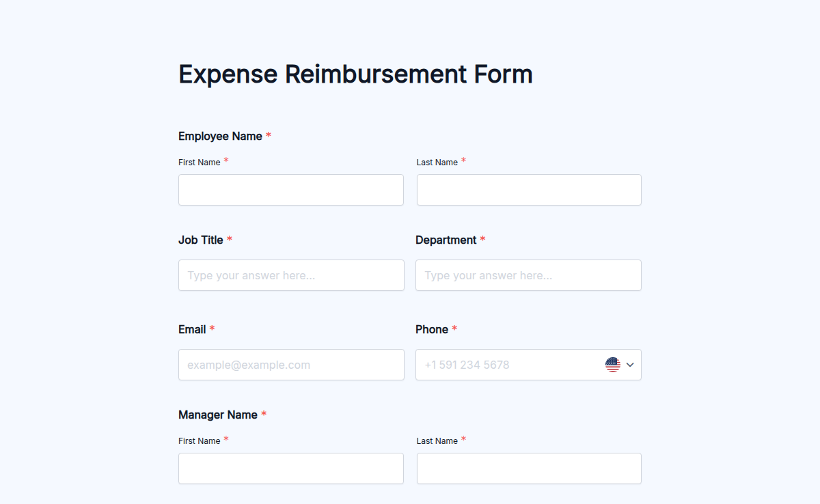Select the Manager Last Name field
The height and width of the screenshot is (504, 820).
coord(528,468)
